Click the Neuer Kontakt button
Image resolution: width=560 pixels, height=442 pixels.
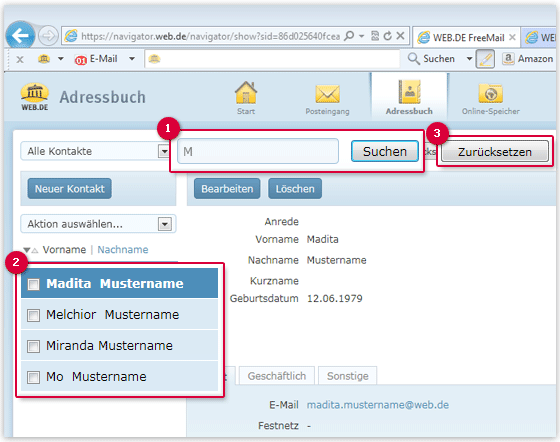[x=70, y=189]
